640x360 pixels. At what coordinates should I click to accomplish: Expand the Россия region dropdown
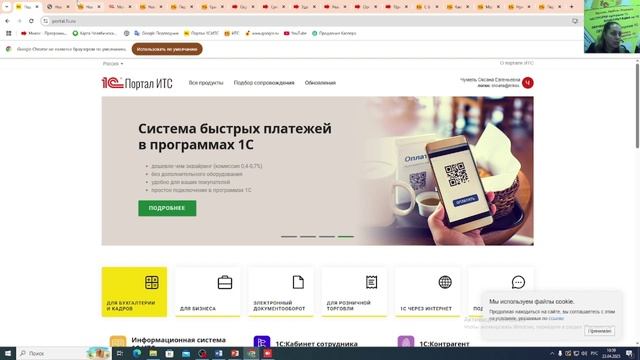[x=113, y=64]
